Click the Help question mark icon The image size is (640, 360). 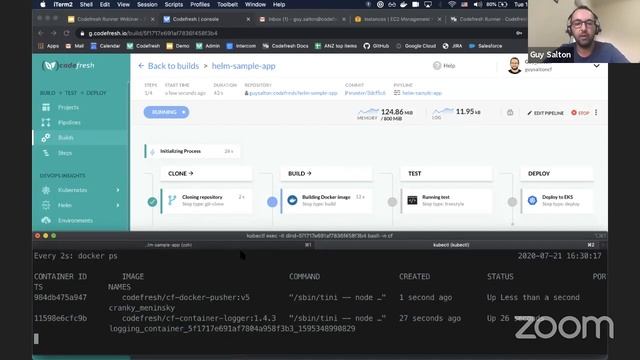tap(437, 66)
